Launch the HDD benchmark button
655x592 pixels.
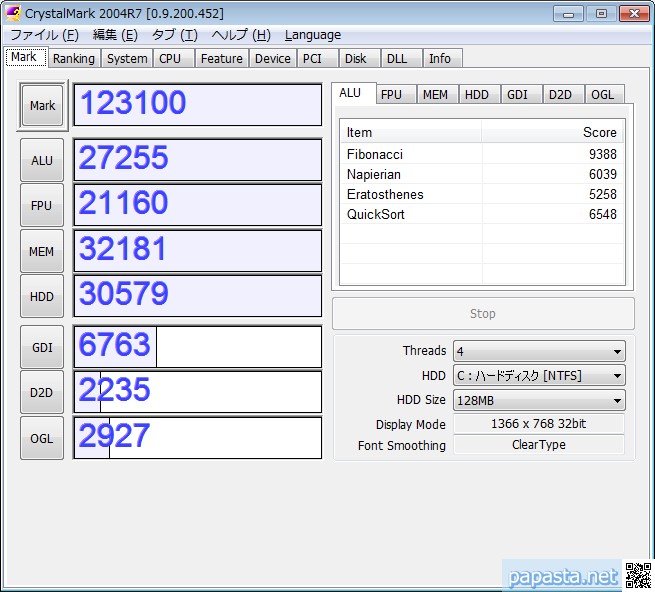tap(42, 296)
